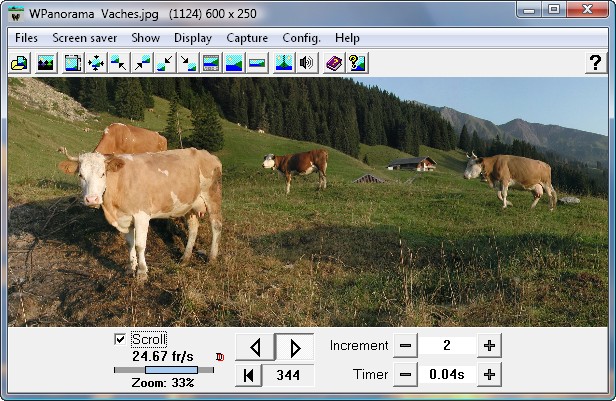
Task: Open the Display menu
Action: point(193,38)
